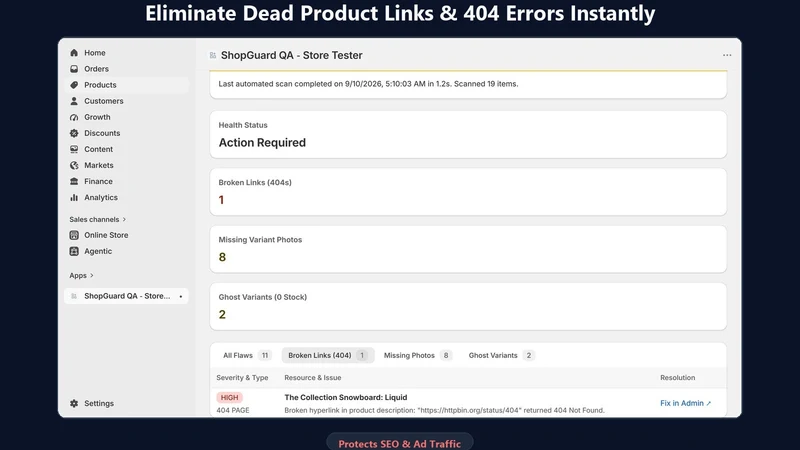800x450 pixels.
Task: Click the 'Resolution' column header
Action: 678,378
